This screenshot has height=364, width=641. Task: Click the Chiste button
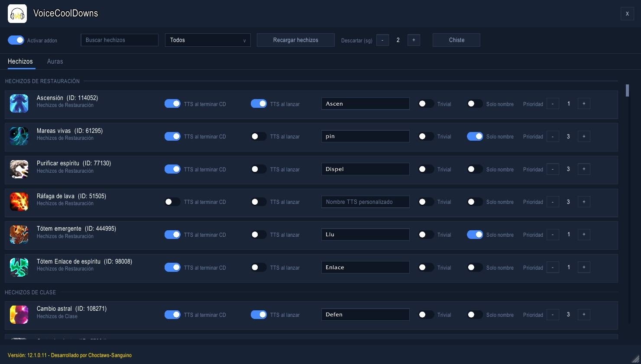coord(456,40)
